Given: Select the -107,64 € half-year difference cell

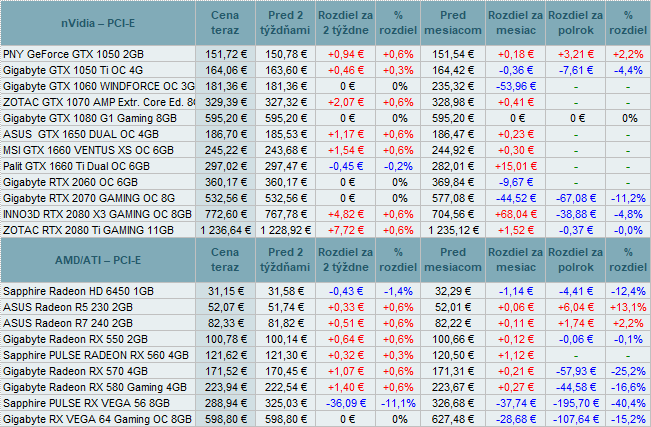Looking at the screenshot, I should 576,419.
